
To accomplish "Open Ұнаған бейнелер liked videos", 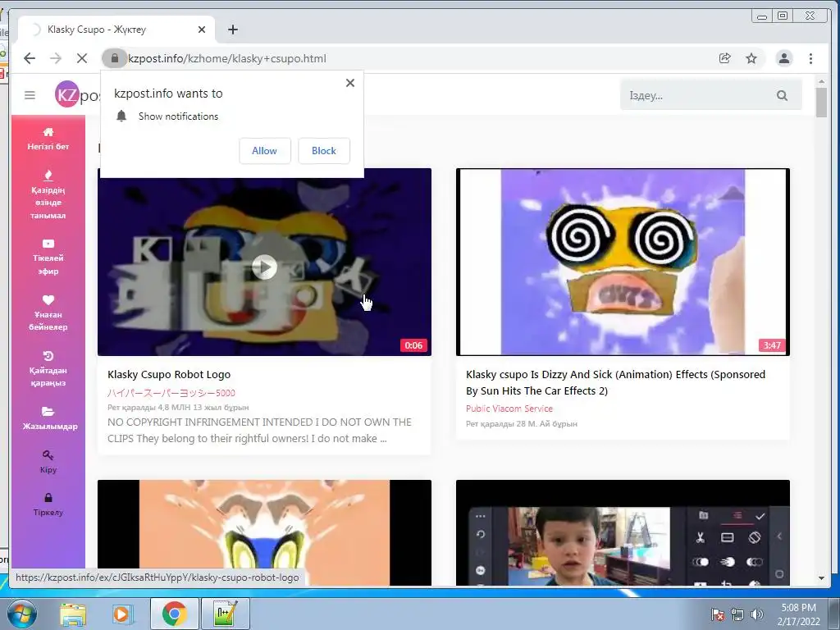I will coord(48,313).
